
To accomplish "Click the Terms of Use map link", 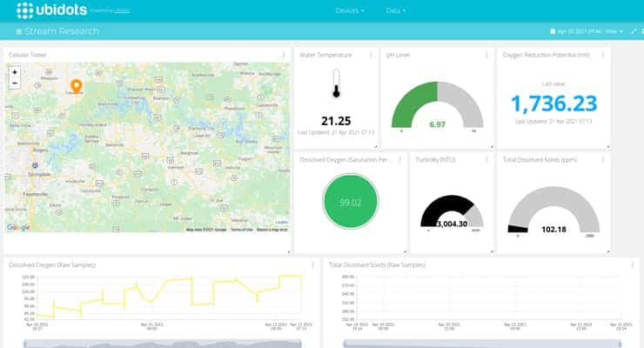I will [242, 230].
